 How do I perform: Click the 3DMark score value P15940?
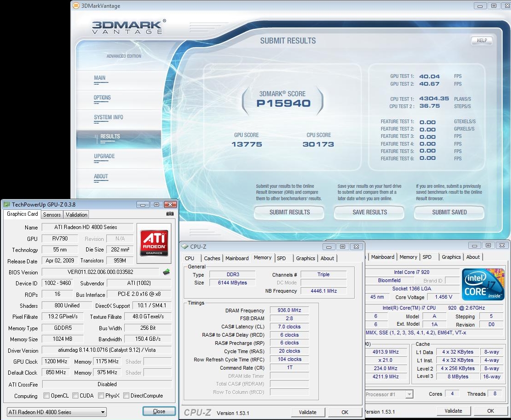pos(283,104)
